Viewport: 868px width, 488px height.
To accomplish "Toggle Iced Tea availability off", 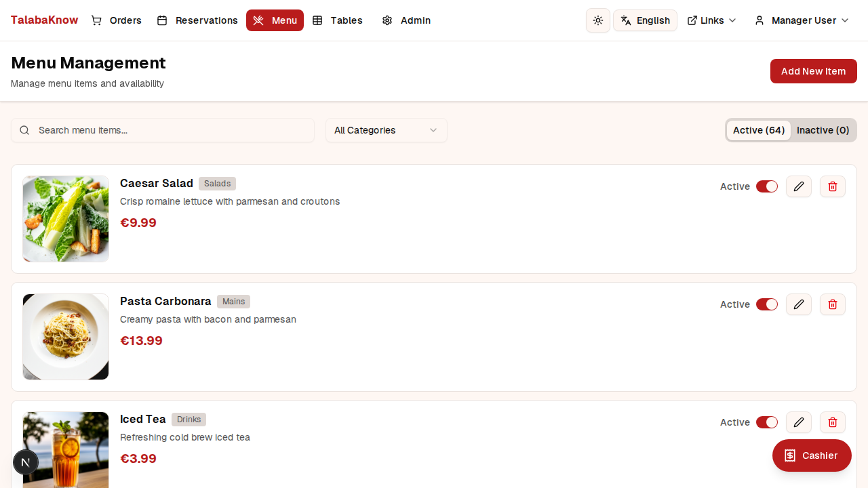I will [767, 422].
